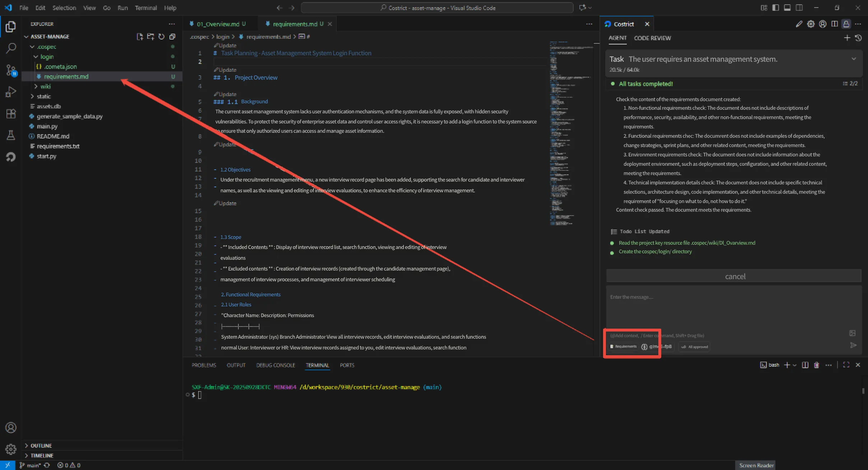This screenshot has width=868, height=470.
Task: Click the split-pane icon in Costrict header
Action: [835, 24]
